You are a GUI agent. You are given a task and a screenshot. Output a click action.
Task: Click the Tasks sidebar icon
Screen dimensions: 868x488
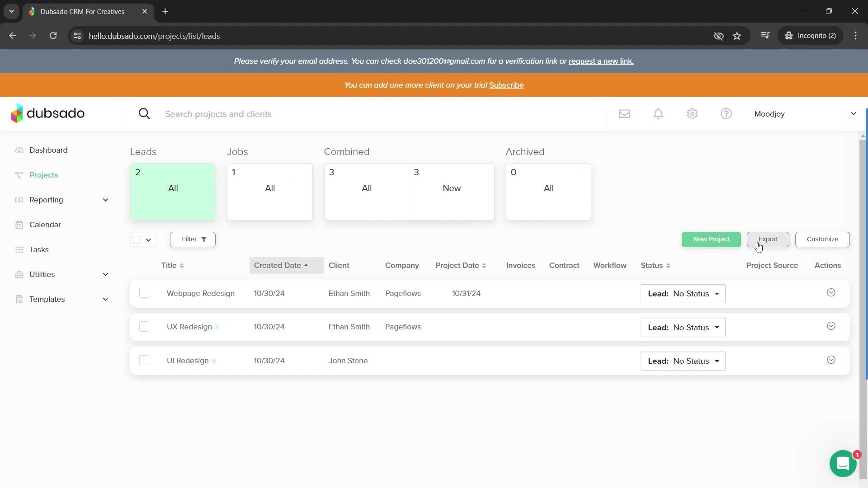[x=19, y=249]
